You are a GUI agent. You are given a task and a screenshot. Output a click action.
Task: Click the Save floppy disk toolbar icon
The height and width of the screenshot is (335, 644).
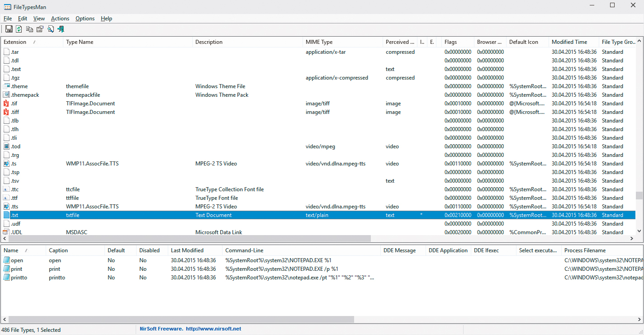click(9, 29)
